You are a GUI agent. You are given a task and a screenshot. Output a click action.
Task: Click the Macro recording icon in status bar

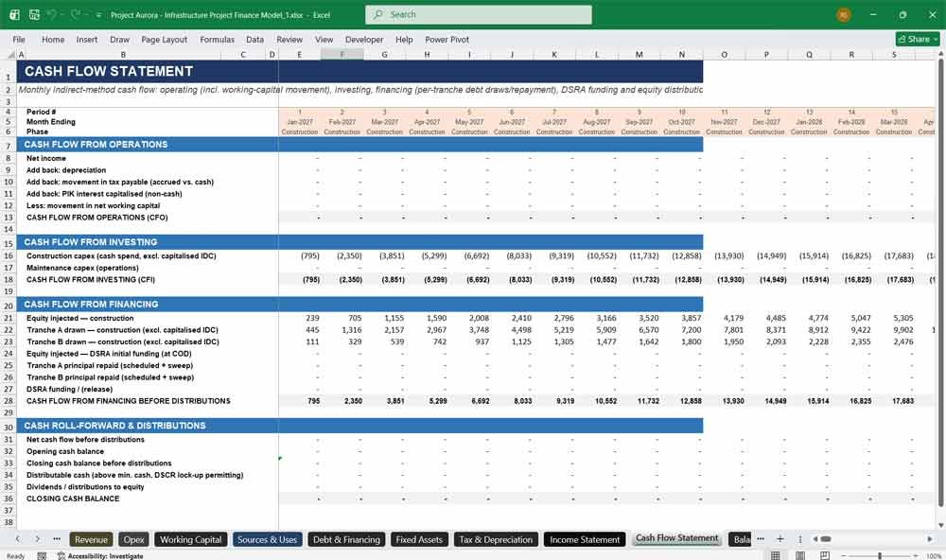pyautogui.click(x=42, y=556)
